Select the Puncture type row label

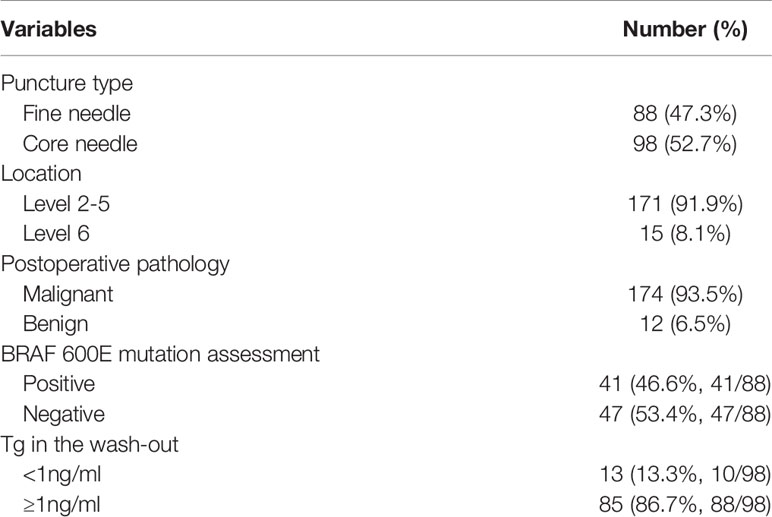66,84
